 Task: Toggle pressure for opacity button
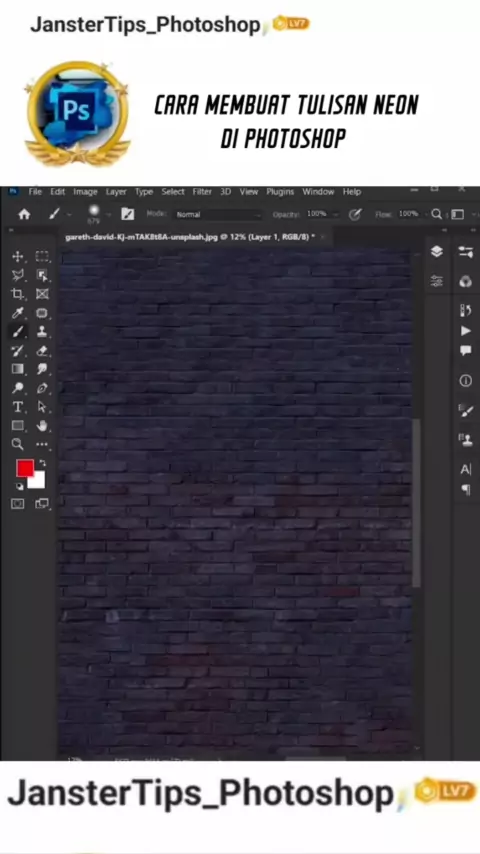pyautogui.click(x=355, y=215)
